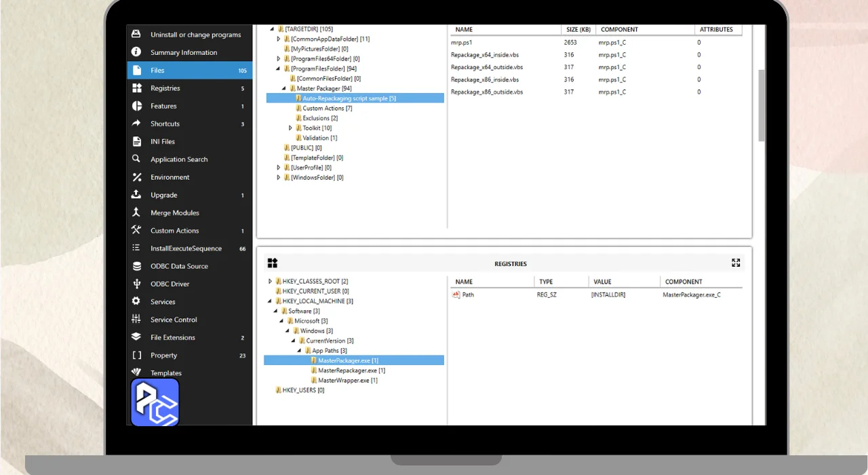Click the Shortcuts arrow icon
The width and height of the screenshot is (868, 475).
[x=136, y=123]
